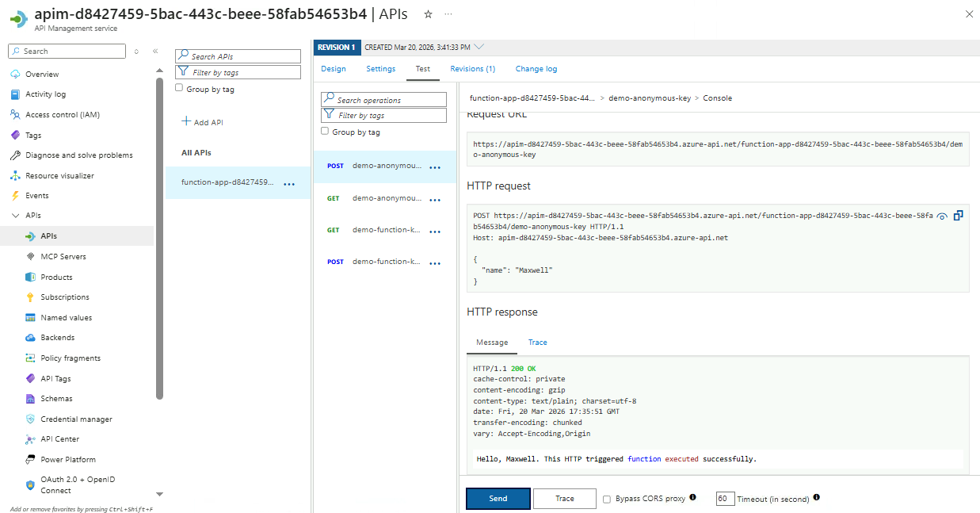This screenshot has width=980, height=513.
Task: Go to Subscriptions key icon item
Action: pos(64,297)
